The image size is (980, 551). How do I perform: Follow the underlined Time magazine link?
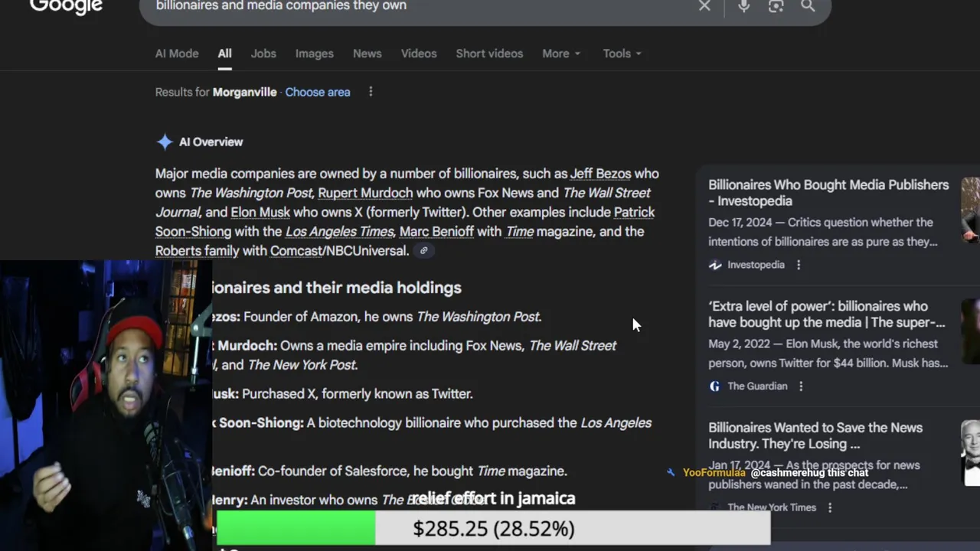coord(519,231)
